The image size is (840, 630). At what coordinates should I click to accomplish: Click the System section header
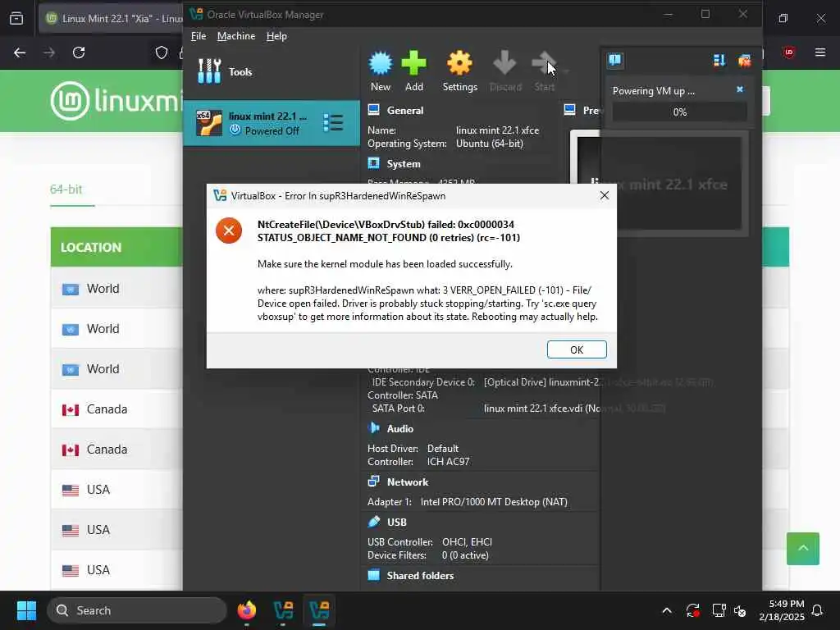(x=404, y=164)
